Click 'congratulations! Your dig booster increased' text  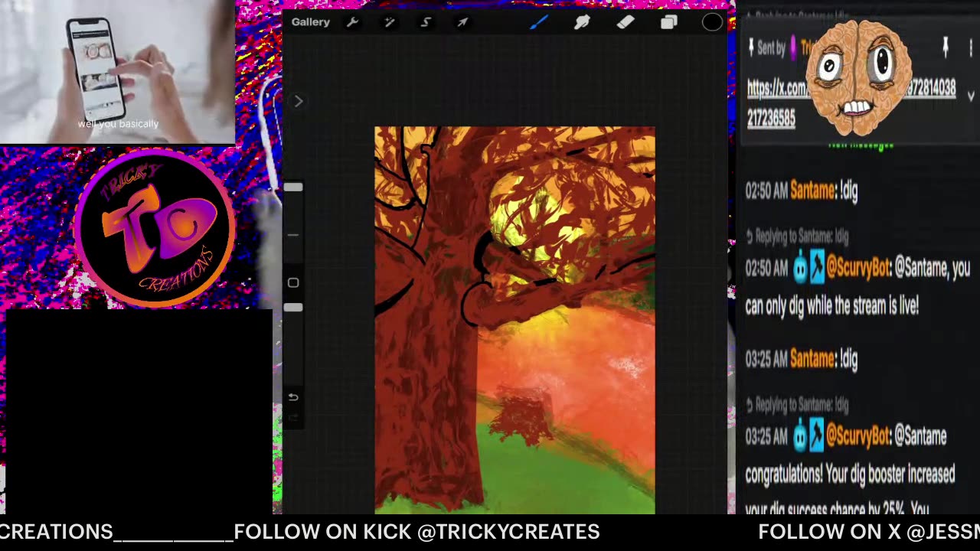pos(850,474)
